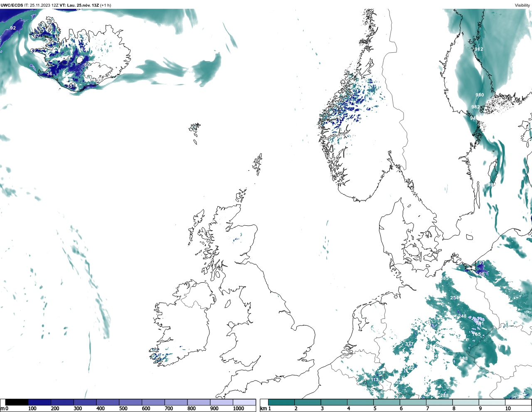Click the "377" visibility value over central Germany
Viewport: 532px width, 412px height.
click(409, 344)
